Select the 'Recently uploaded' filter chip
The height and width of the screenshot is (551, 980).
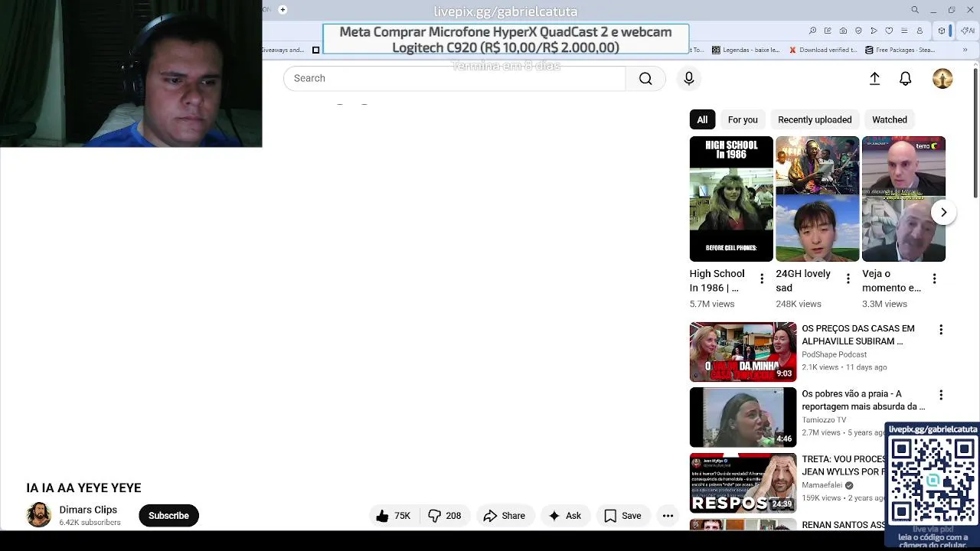coord(815,119)
